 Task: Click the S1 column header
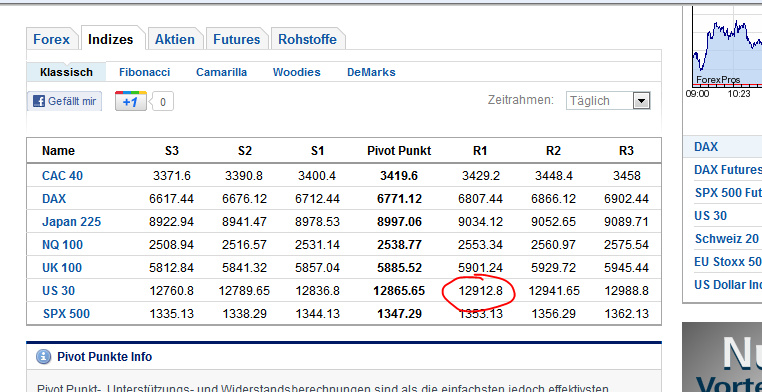(x=317, y=151)
